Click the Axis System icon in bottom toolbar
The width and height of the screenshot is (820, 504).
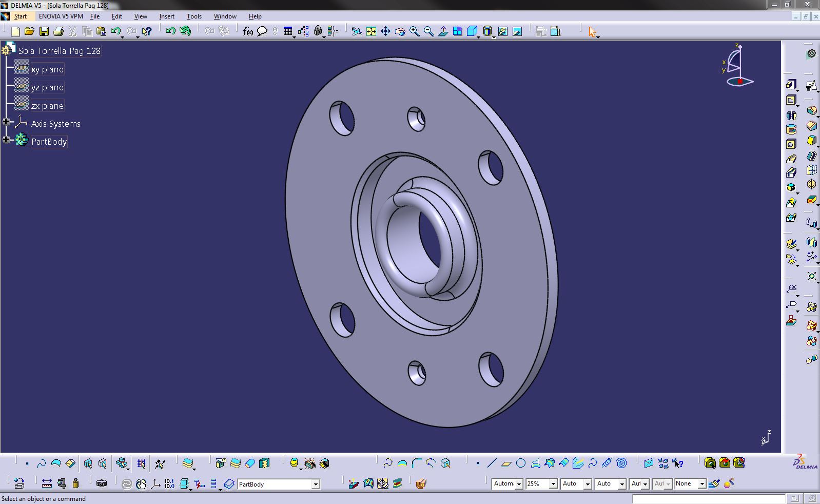pyautogui.click(x=155, y=483)
